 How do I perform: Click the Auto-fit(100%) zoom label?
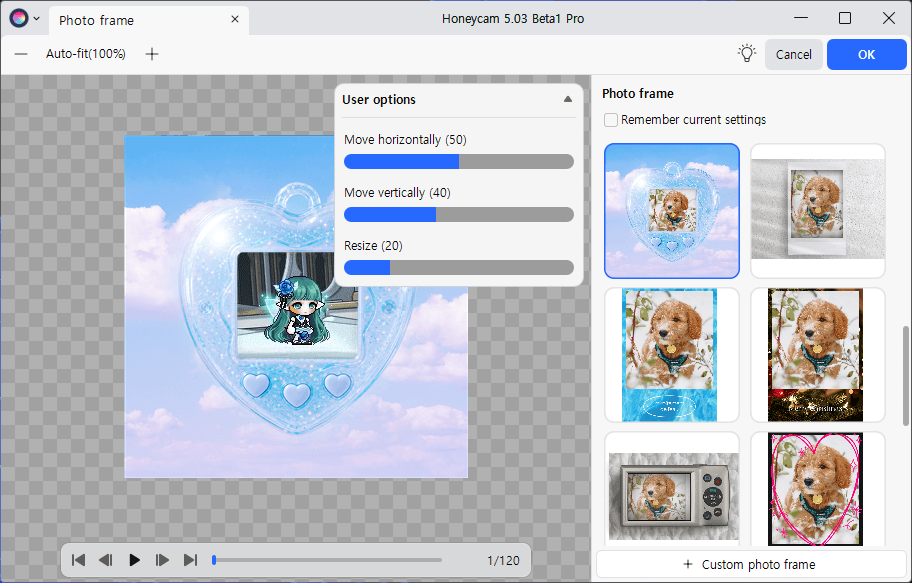tap(86, 54)
